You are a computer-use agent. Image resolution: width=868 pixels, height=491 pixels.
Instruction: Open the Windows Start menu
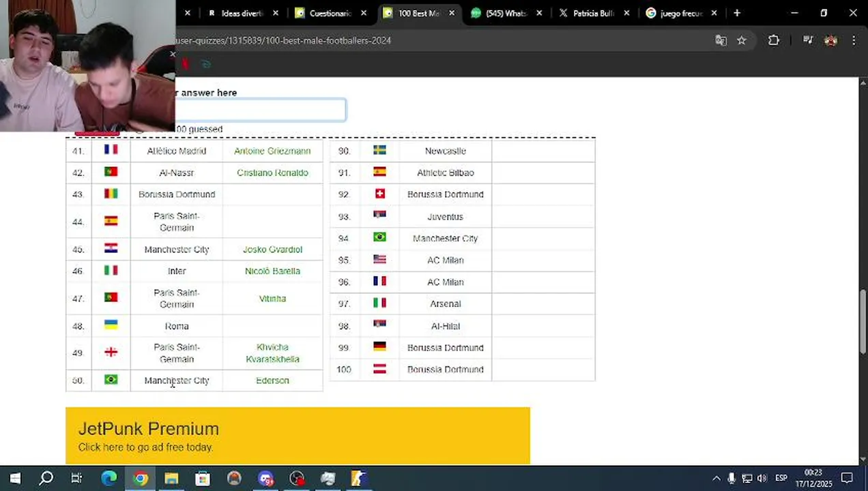pos(15,478)
